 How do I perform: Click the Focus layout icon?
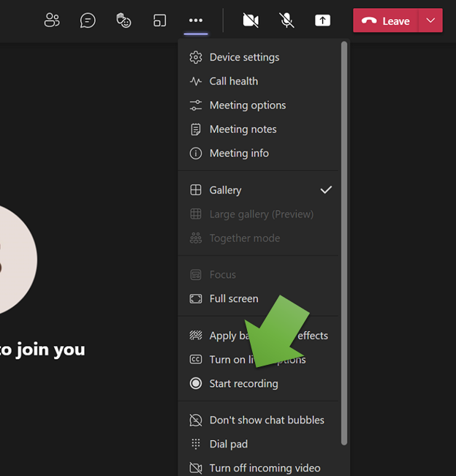(196, 275)
